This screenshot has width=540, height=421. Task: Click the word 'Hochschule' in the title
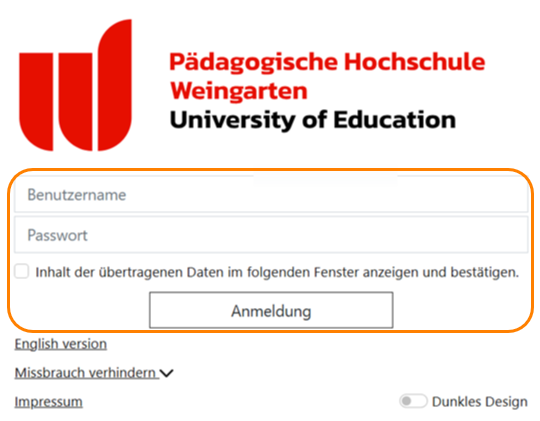click(415, 62)
